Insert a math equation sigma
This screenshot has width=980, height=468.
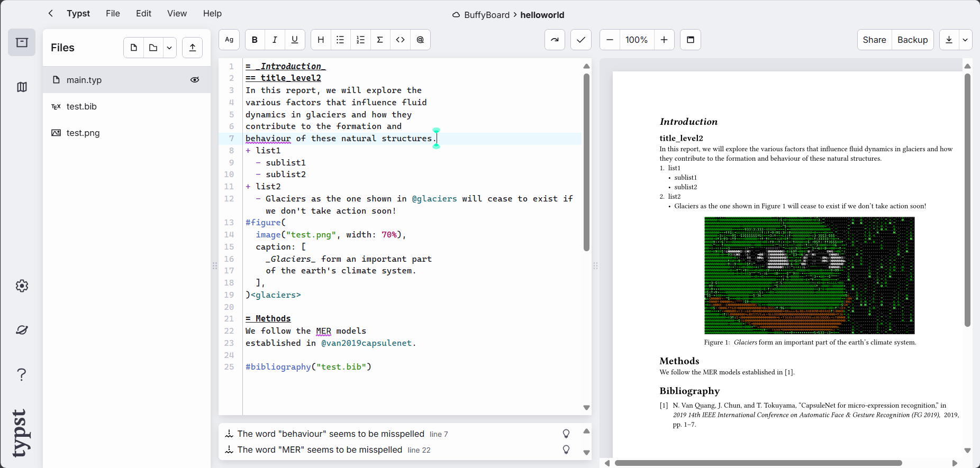coord(380,40)
